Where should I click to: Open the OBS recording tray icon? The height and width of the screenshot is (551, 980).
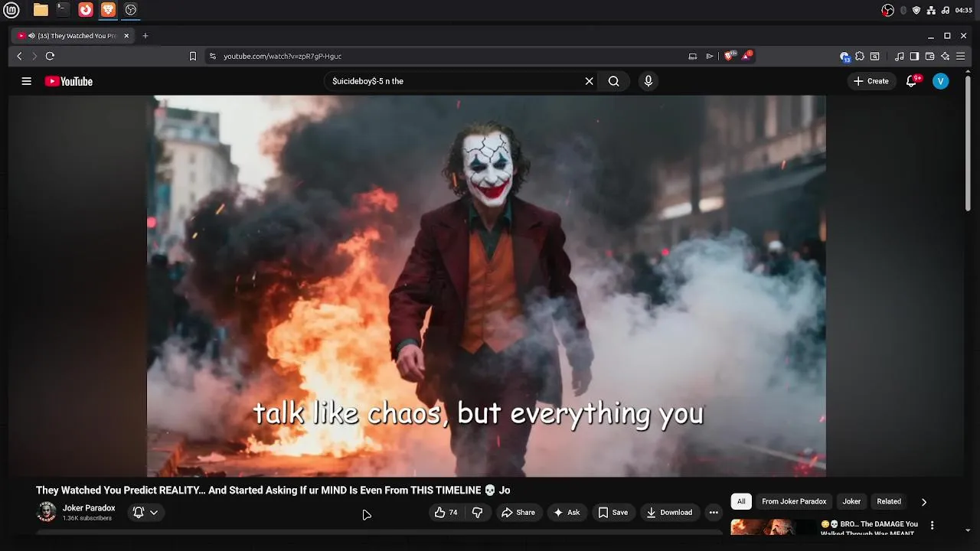pyautogui.click(x=887, y=10)
